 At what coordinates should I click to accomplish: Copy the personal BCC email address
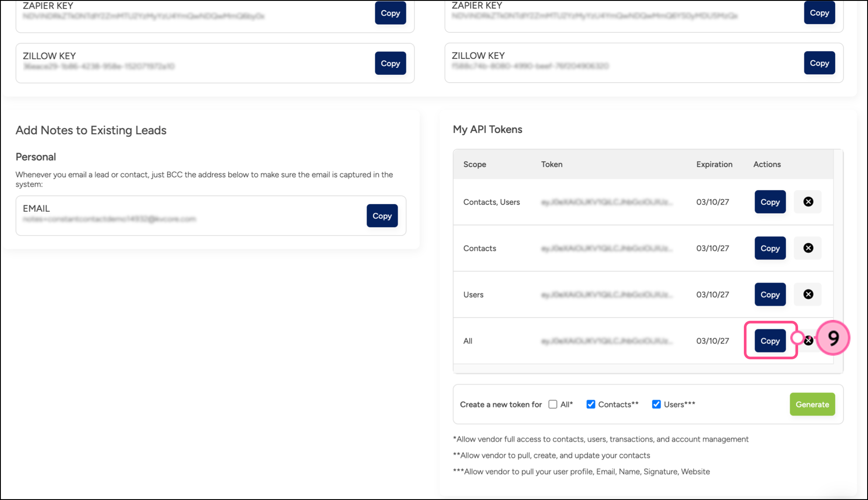click(382, 216)
